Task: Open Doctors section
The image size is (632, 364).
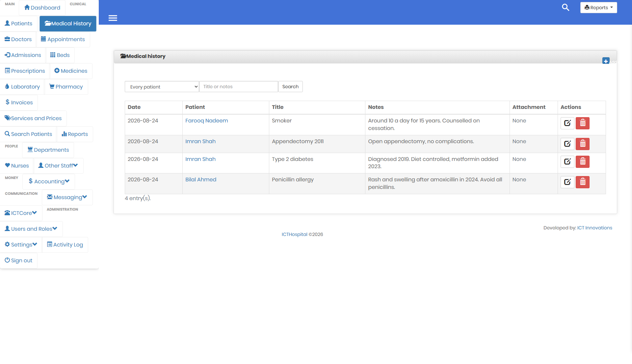Action: (18, 39)
